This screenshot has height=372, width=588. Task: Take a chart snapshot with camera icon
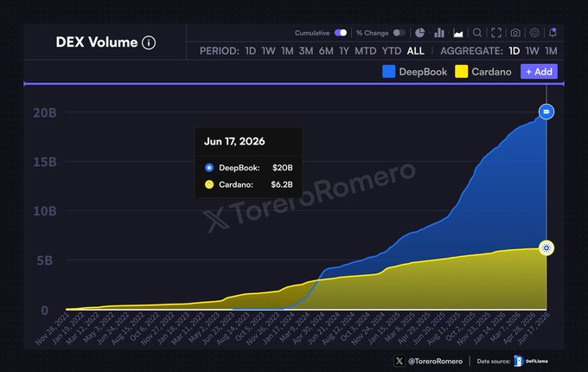tap(515, 33)
